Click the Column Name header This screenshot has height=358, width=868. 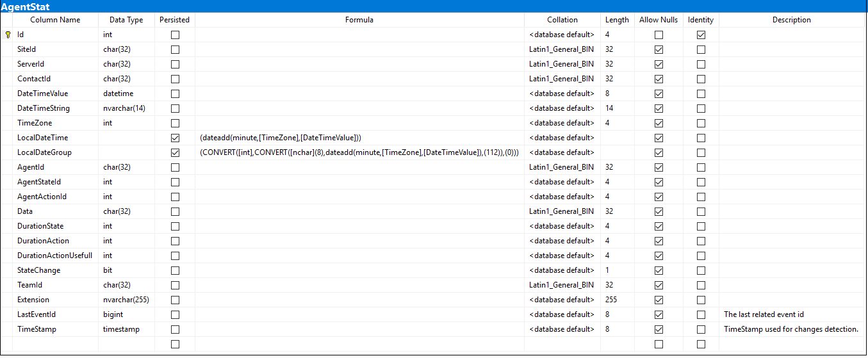pos(55,20)
